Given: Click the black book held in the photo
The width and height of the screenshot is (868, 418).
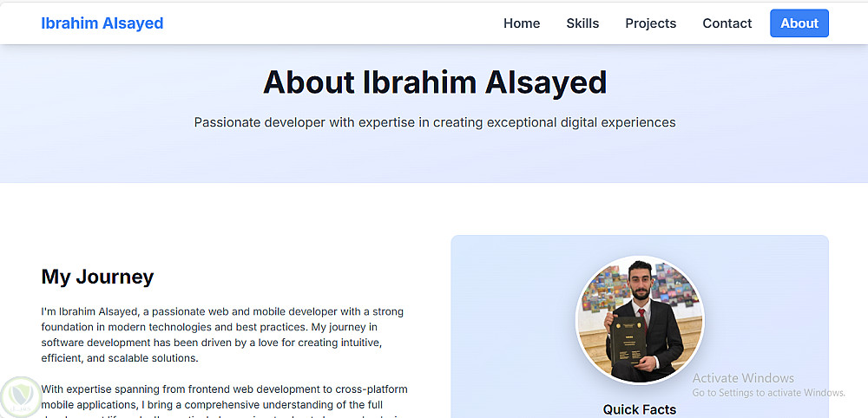Looking at the screenshot, I should click(629, 341).
